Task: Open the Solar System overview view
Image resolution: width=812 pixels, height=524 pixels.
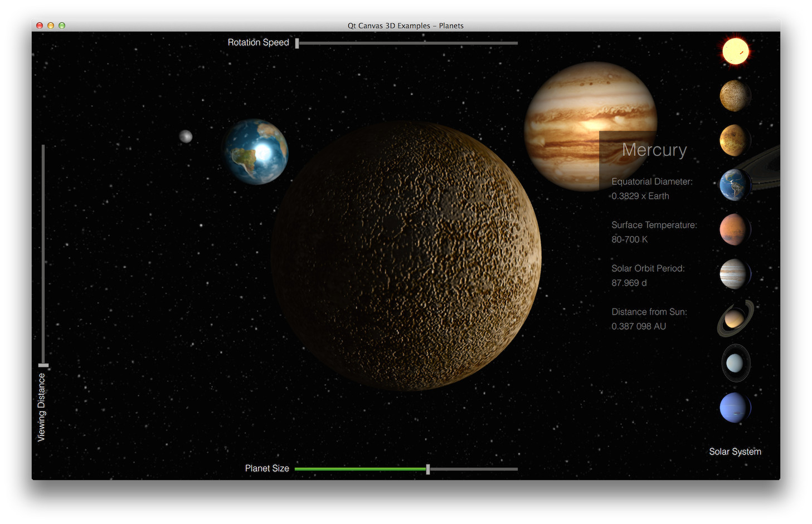Action: pyautogui.click(x=735, y=452)
